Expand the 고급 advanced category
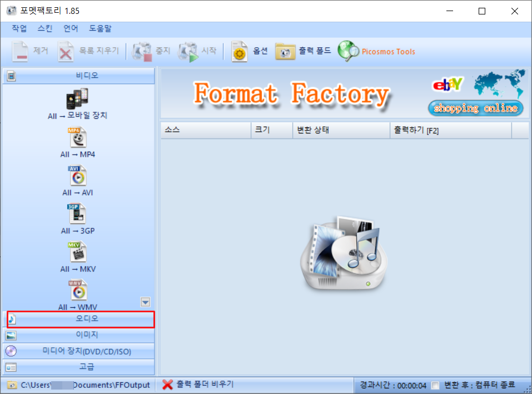 coord(79,367)
